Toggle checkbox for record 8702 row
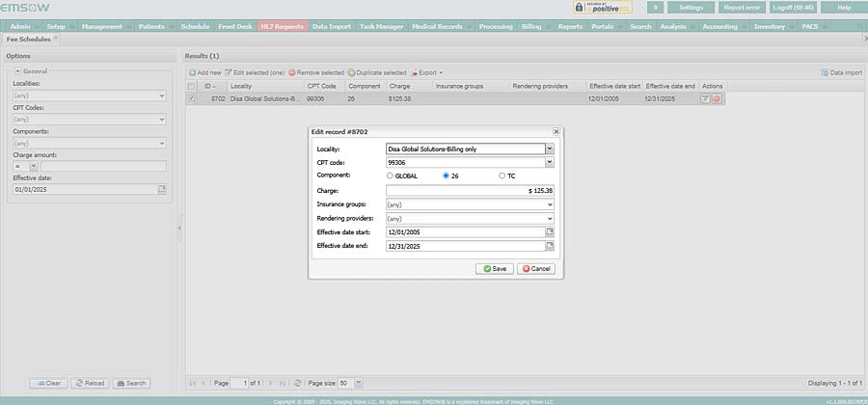Screen dimensions: 868x405 tap(192, 98)
